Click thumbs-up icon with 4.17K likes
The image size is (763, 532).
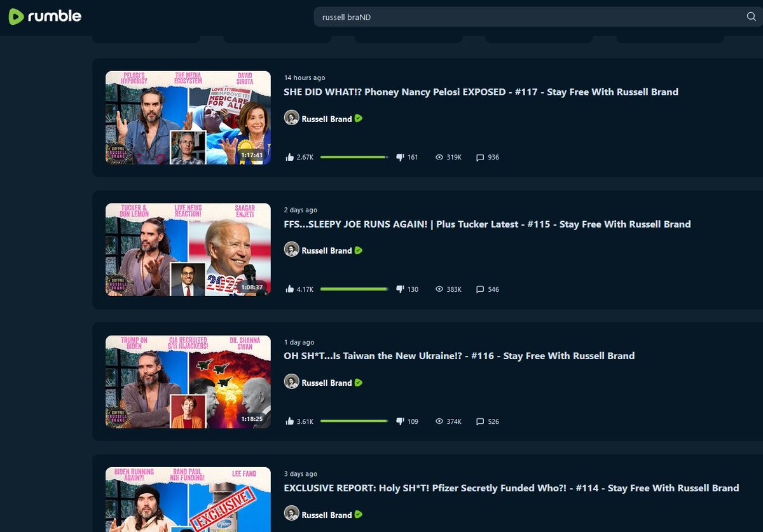click(x=290, y=289)
